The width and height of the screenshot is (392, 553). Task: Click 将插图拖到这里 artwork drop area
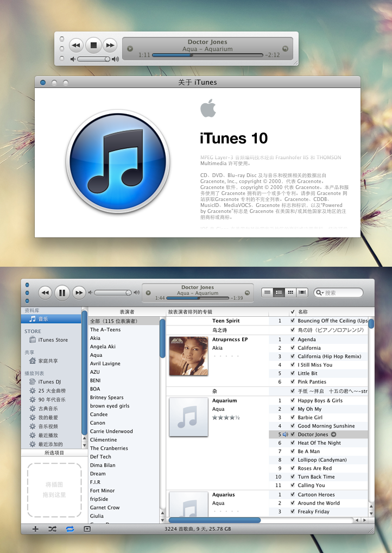tap(54, 490)
